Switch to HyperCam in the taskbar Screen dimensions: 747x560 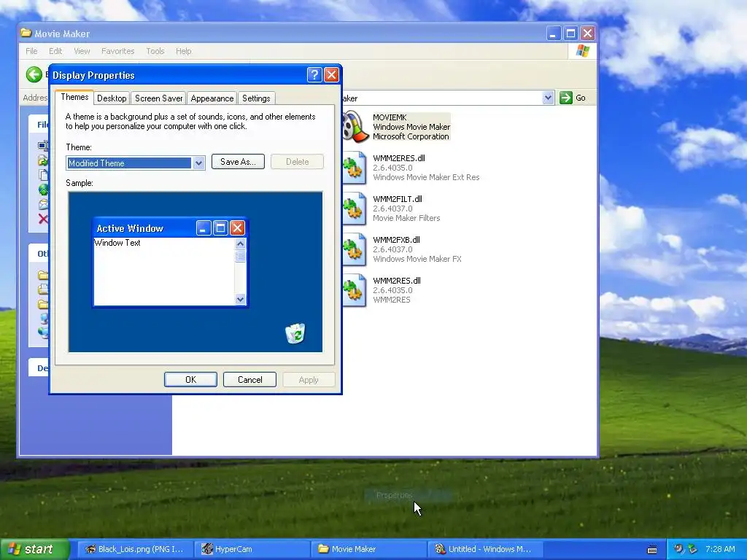click(x=252, y=549)
